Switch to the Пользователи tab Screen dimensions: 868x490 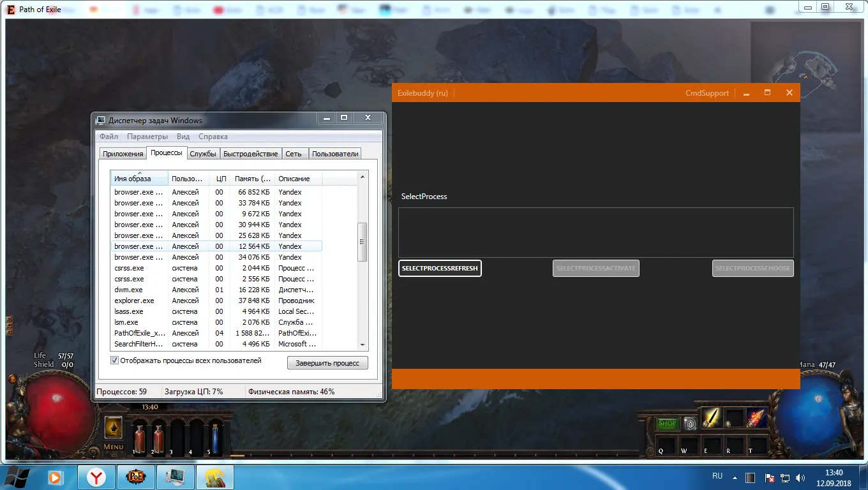[335, 154]
